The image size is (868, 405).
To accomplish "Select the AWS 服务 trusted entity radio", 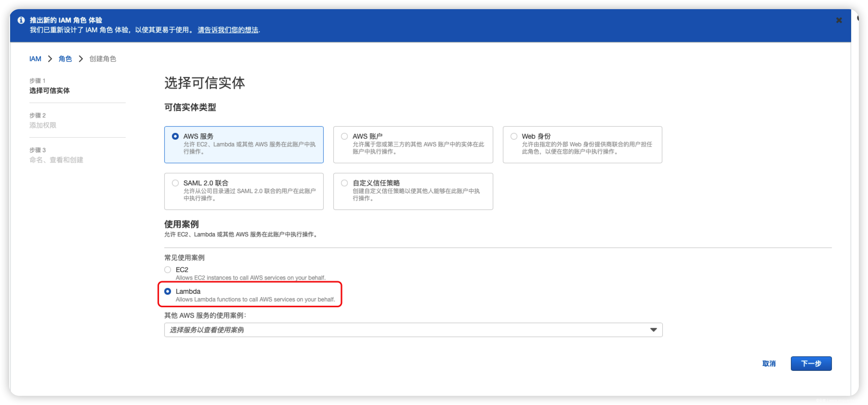I will click(x=175, y=137).
